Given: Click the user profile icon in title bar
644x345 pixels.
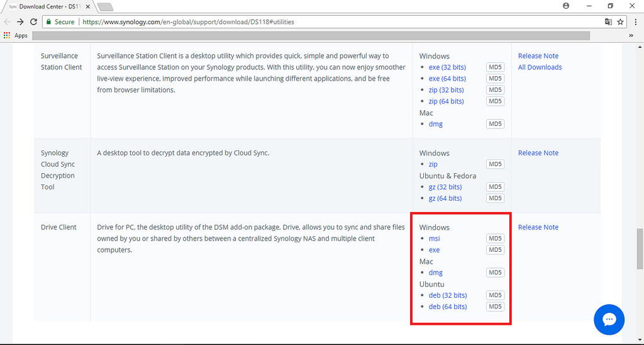Looking at the screenshot, I should point(566,6).
